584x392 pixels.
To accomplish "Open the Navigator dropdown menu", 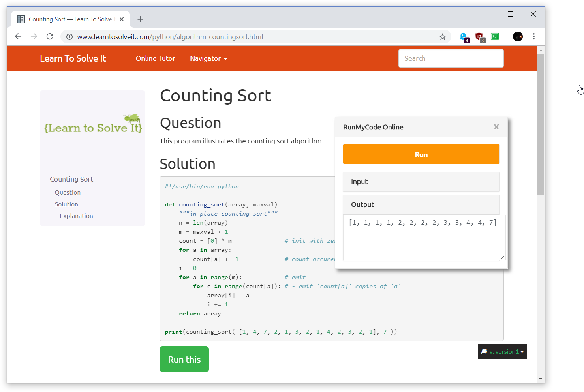I will pyautogui.click(x=208, y=58).
